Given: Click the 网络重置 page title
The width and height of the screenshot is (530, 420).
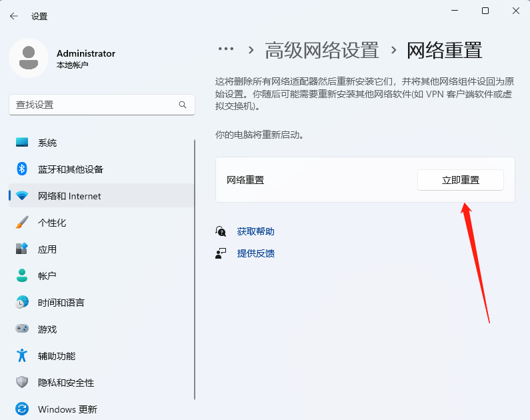Looking at the screenshot, I should tap(444, 51).
